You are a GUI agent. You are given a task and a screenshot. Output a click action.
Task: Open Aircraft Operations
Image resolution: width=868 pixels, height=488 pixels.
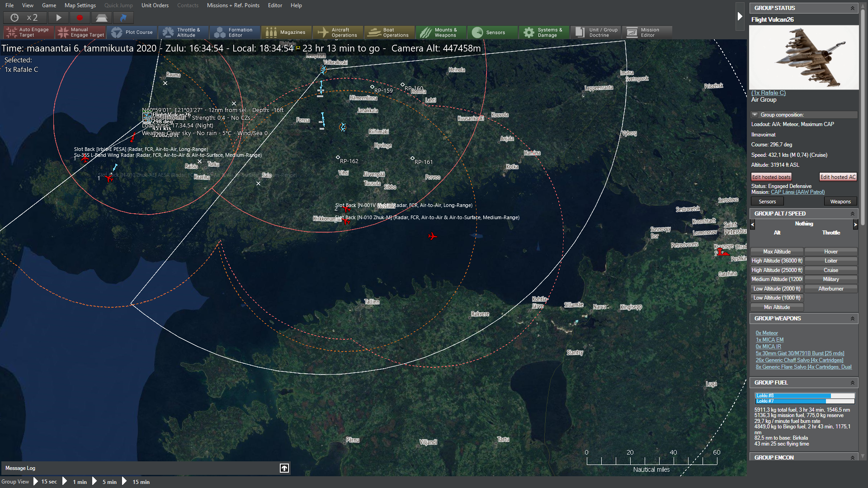[x=338, y=32]
